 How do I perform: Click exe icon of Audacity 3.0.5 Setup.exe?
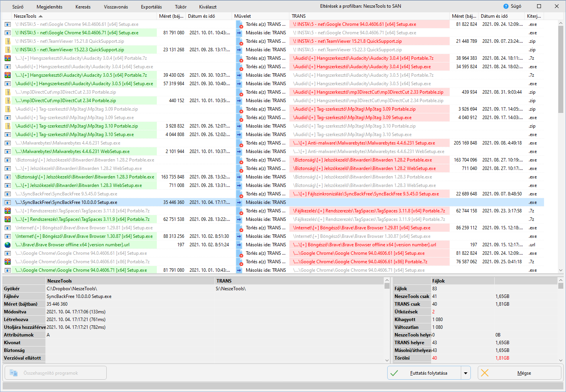pos(8,84)
